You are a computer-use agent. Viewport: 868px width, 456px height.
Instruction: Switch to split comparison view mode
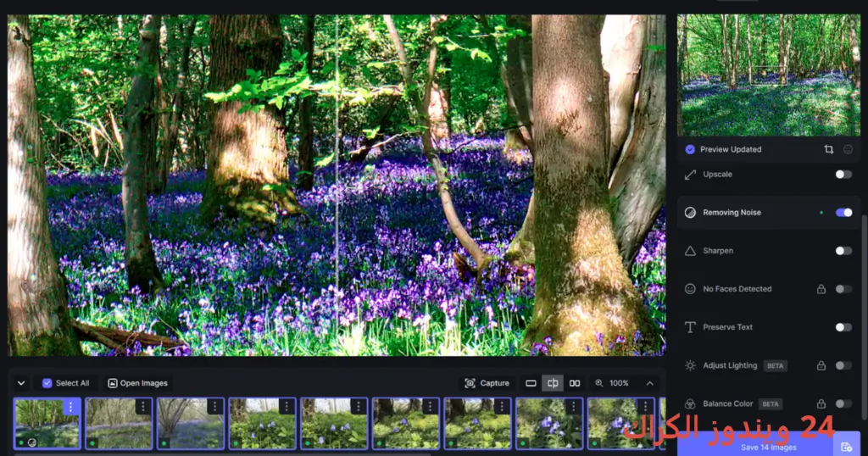pyautogui.click(x=553, y=383)
